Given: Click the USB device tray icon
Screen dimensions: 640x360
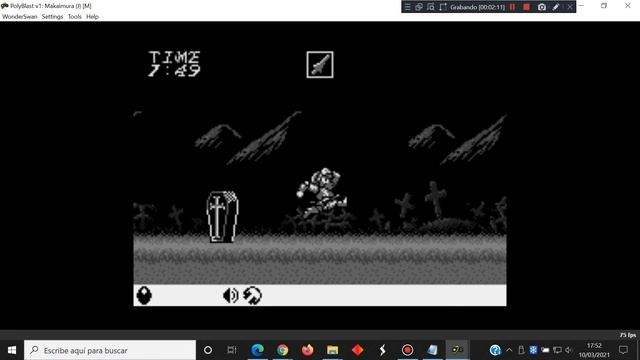Looking at the screenshot, I should coord(521,350).
